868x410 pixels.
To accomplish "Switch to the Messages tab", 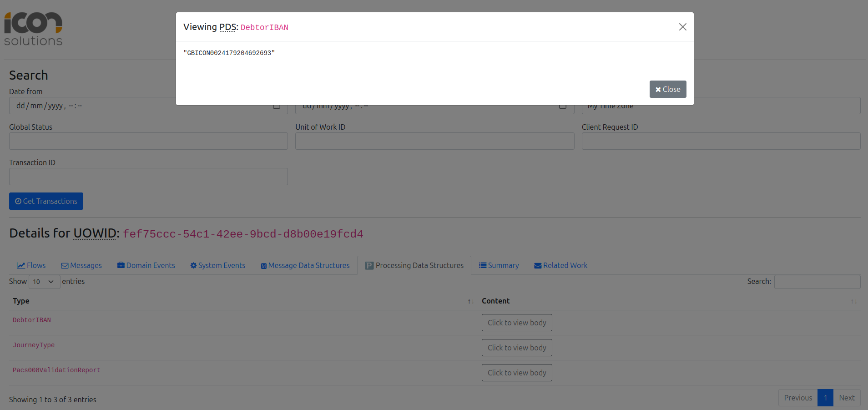I will click(81, 265).
